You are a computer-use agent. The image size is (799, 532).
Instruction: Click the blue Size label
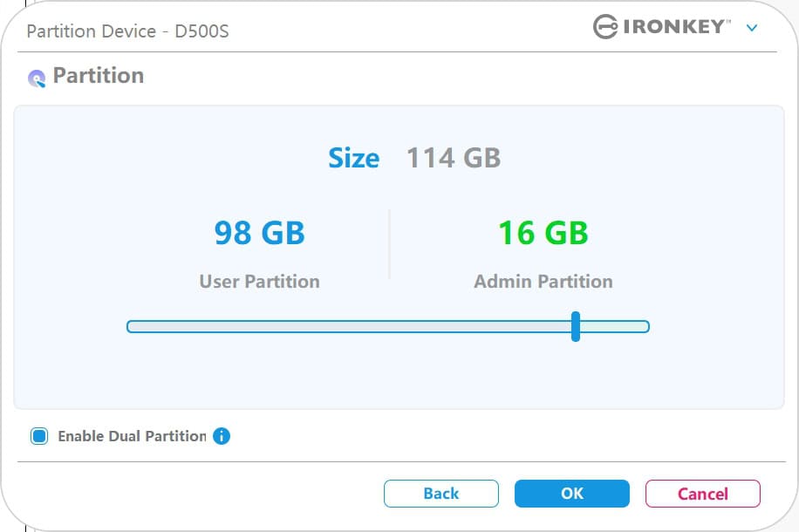[353, 158]
